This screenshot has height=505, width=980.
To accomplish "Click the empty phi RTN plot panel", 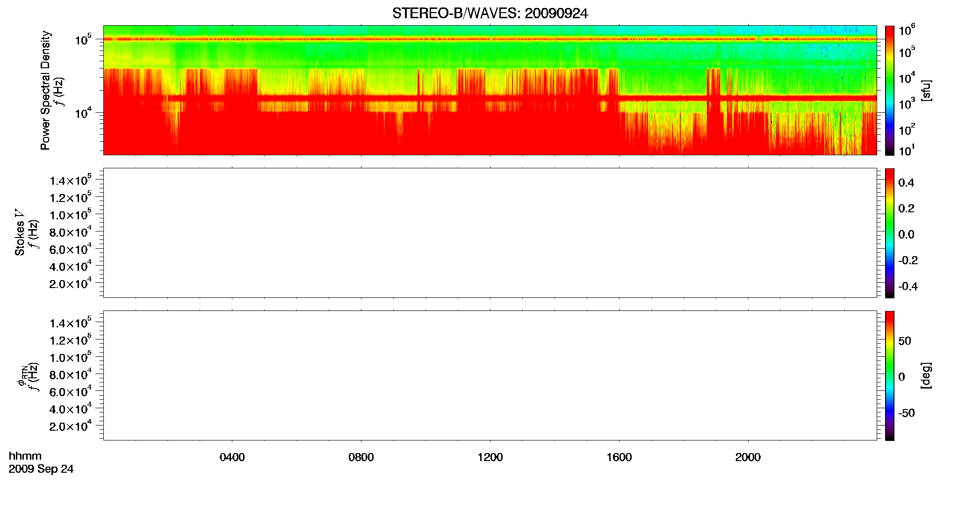I will coord(490,375).
